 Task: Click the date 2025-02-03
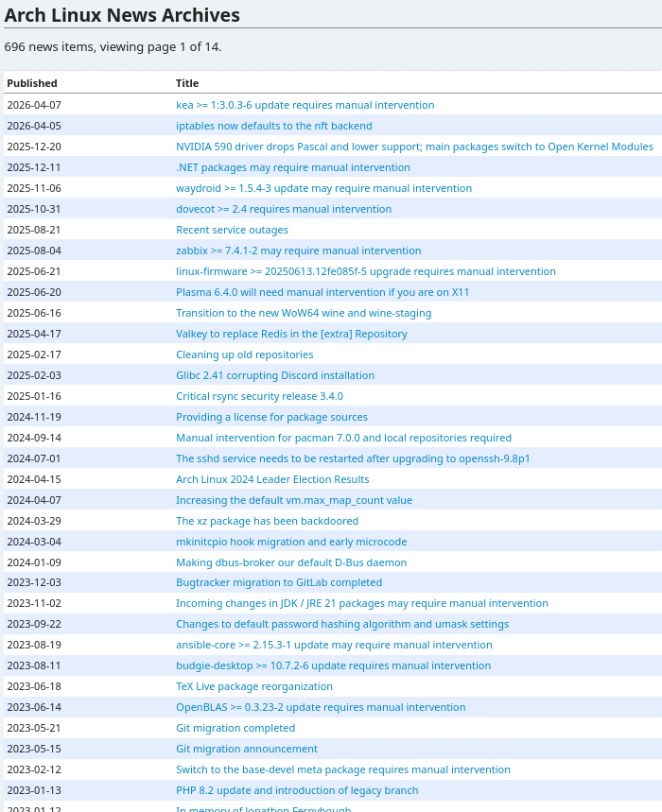pos(34,375)
